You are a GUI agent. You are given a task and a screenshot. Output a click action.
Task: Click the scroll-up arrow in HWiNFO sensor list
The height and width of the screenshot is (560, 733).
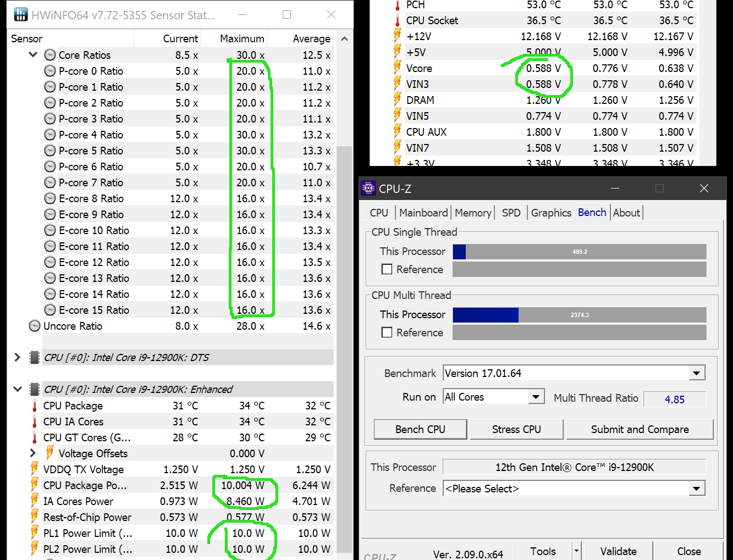(x=344, y=39)
